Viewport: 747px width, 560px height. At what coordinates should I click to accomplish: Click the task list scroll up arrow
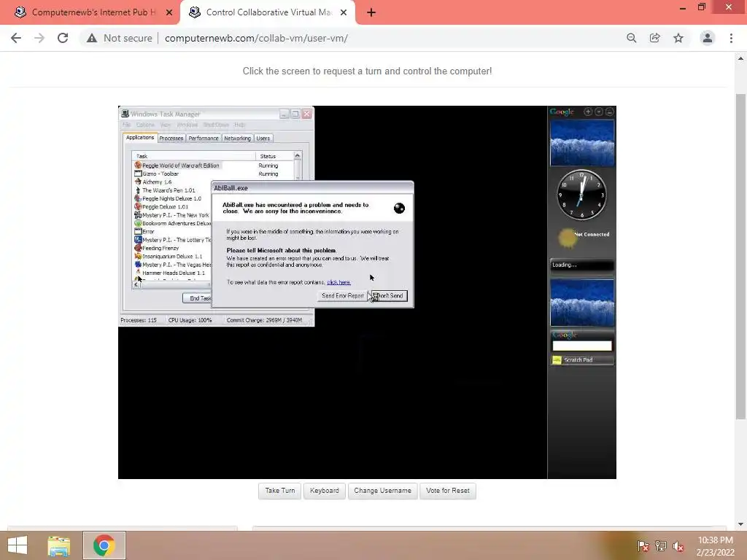[298, 156]
